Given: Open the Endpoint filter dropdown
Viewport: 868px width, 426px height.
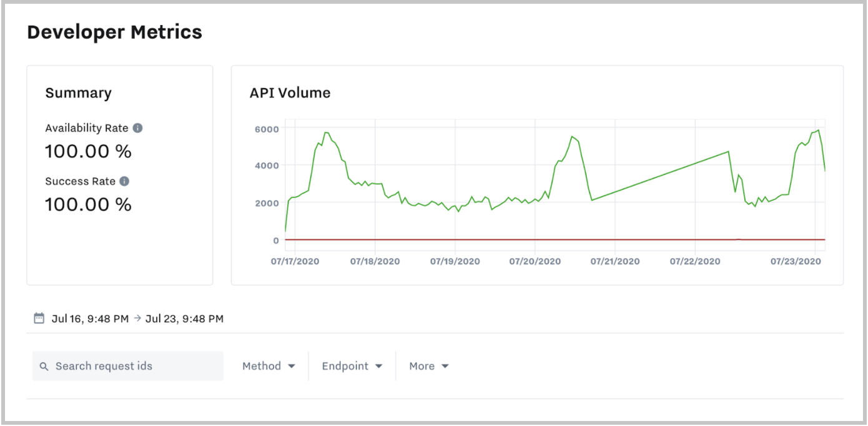Looking at the screenshot, I should coord(352,366).
